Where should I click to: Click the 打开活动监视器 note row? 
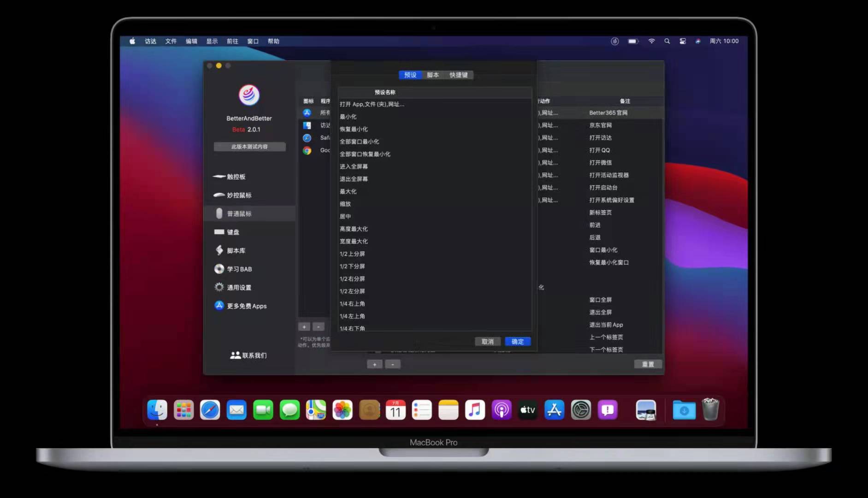click(x=609, y=175)
